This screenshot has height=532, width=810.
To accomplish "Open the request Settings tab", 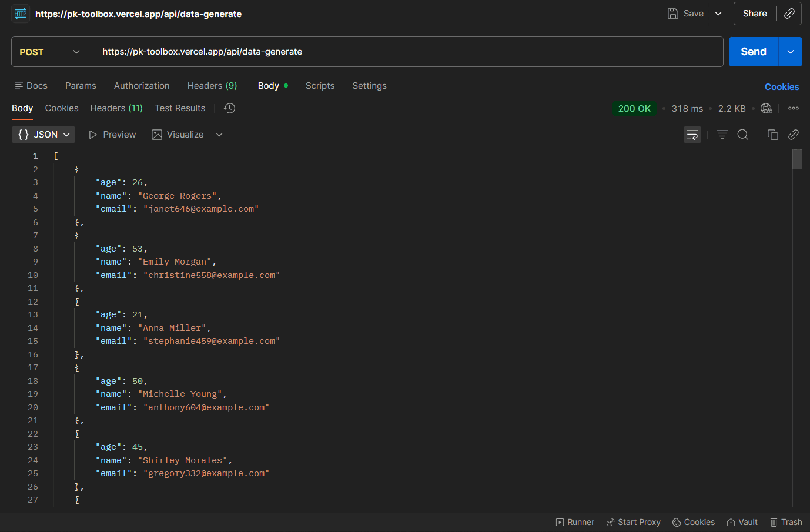I will pos(369,86).
